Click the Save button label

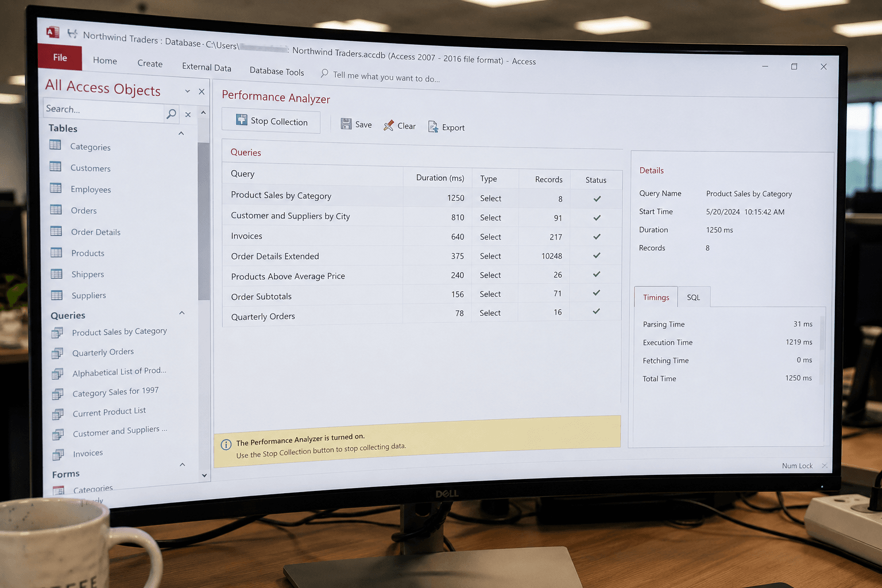[x=363, y=125]
